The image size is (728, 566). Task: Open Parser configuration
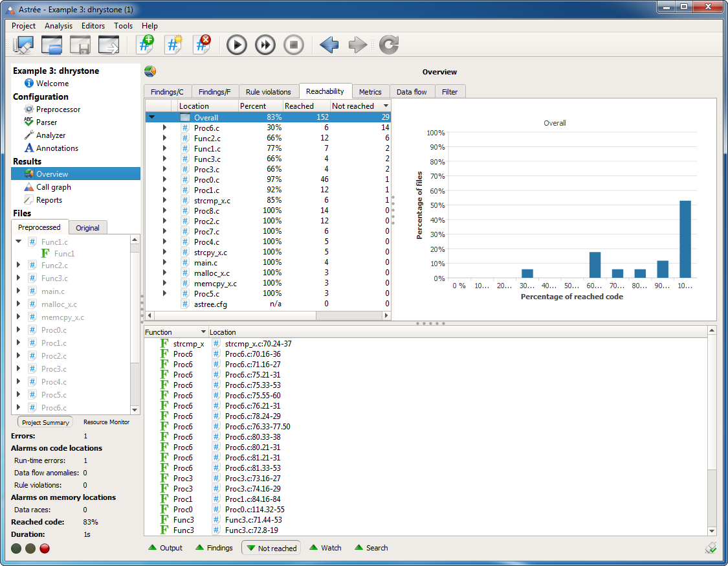click(47, 122)
